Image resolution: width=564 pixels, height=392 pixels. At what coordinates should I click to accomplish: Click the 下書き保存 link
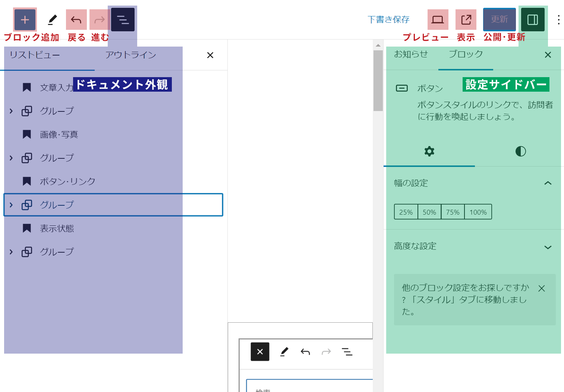pos(388,20)
